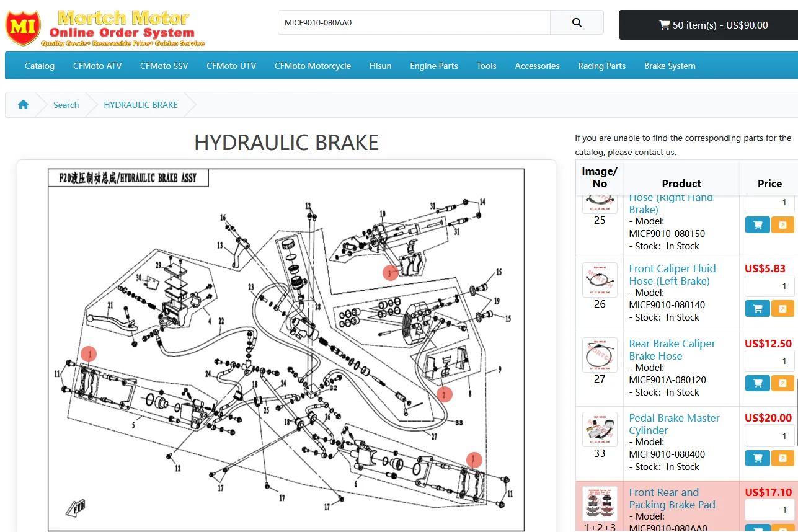Click red hotspot 2 near brake pads

pyautogui.click(x=444, y=394)
